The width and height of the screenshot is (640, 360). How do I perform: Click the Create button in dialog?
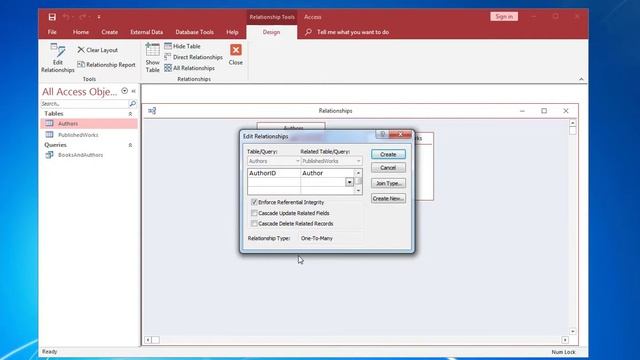(388, 154)
